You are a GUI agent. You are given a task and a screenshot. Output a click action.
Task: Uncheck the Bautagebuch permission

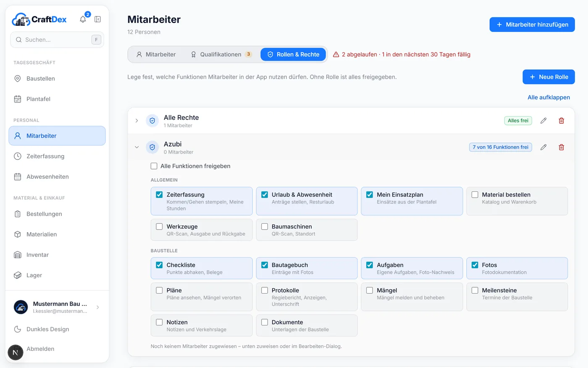click(x=265, y=265)
